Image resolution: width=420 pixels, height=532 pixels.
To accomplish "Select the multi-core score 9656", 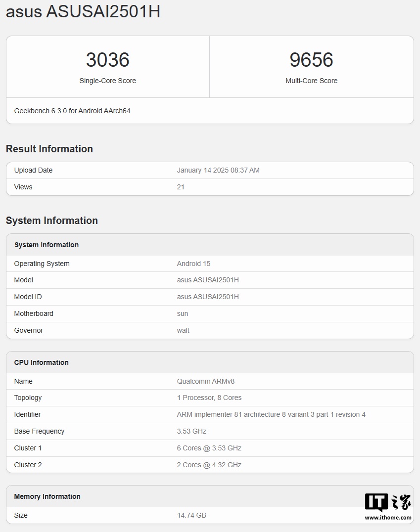I will pos(311,60).
